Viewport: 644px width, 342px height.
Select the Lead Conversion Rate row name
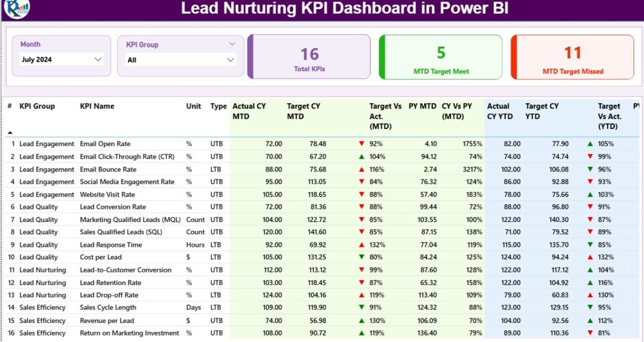coord(113,207)
